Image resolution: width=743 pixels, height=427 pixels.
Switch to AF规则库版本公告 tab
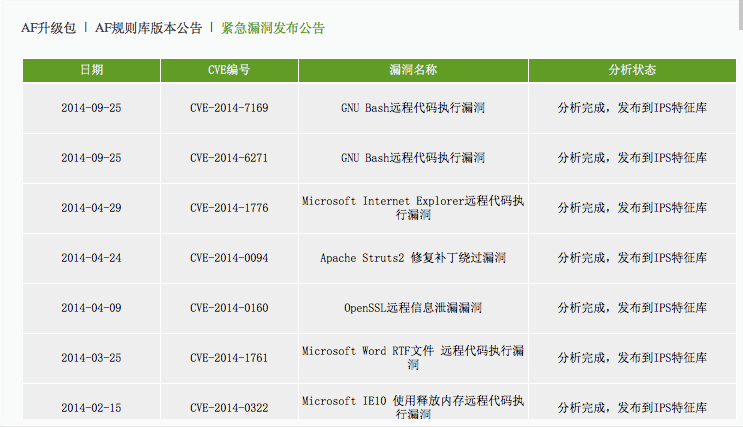[x=149, y=28]
